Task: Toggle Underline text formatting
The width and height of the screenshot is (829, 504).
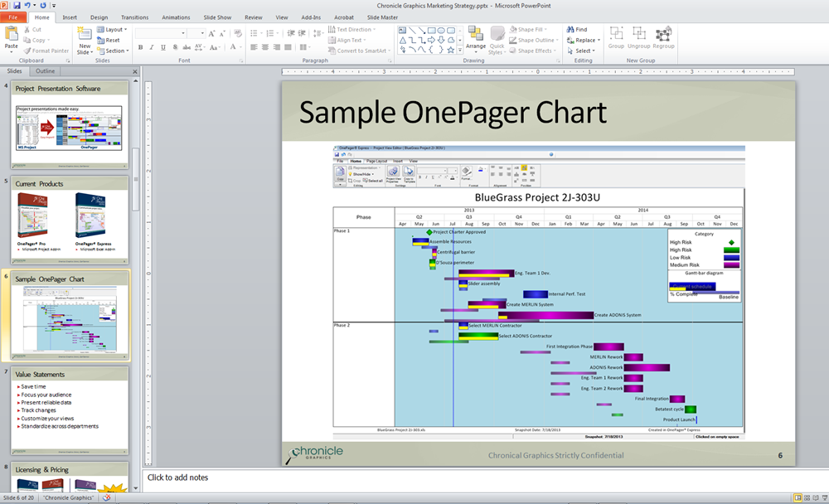Action: (164, 47)
